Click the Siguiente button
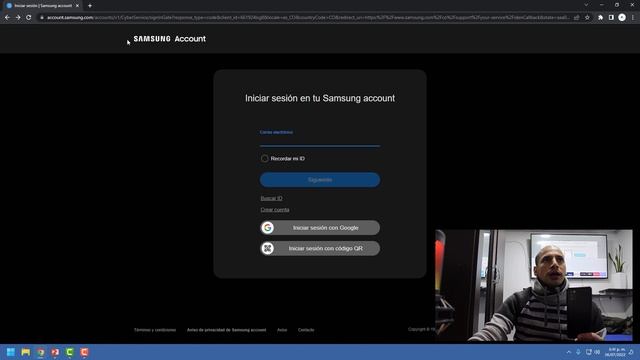This screenshot has height=360, width=640. [x=320, y=180]
